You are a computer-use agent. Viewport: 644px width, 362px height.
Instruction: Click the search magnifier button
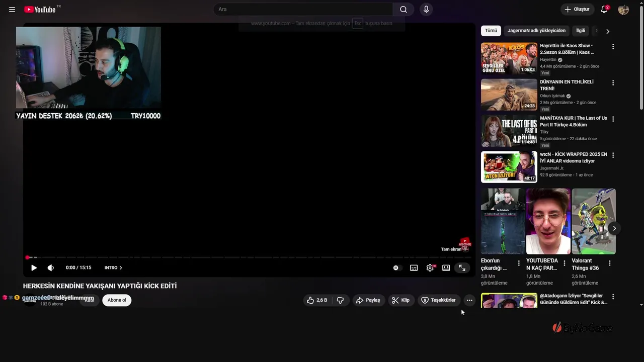(404, 10)
